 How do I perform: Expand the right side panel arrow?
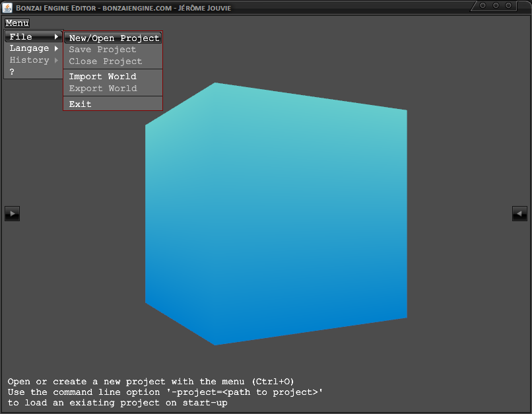click(x=519, y=213)
